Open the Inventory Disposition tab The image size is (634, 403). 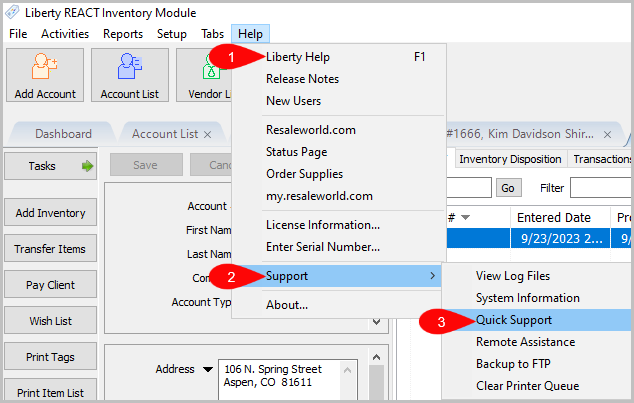[x=510, y=159]
